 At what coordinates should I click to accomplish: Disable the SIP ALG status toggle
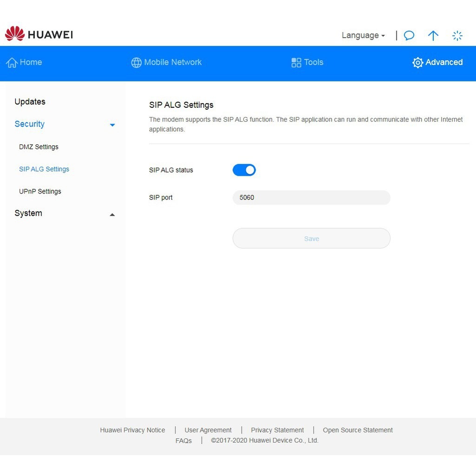[x=244, y=170]
